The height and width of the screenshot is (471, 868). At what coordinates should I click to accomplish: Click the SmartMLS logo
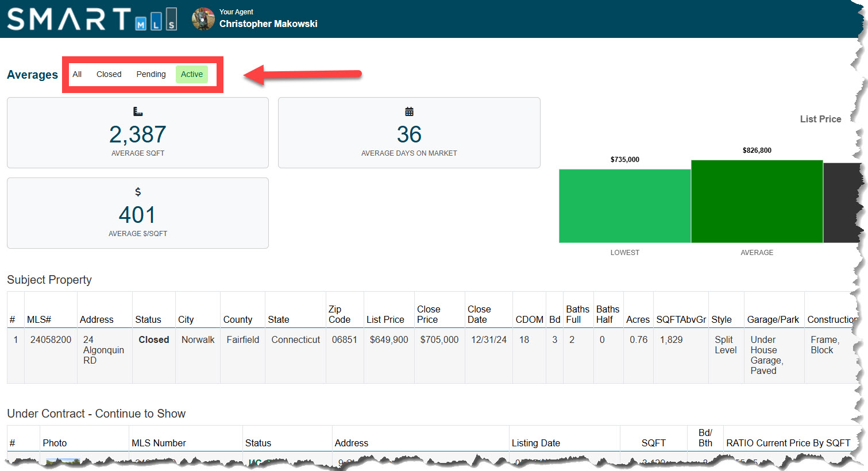91,19
